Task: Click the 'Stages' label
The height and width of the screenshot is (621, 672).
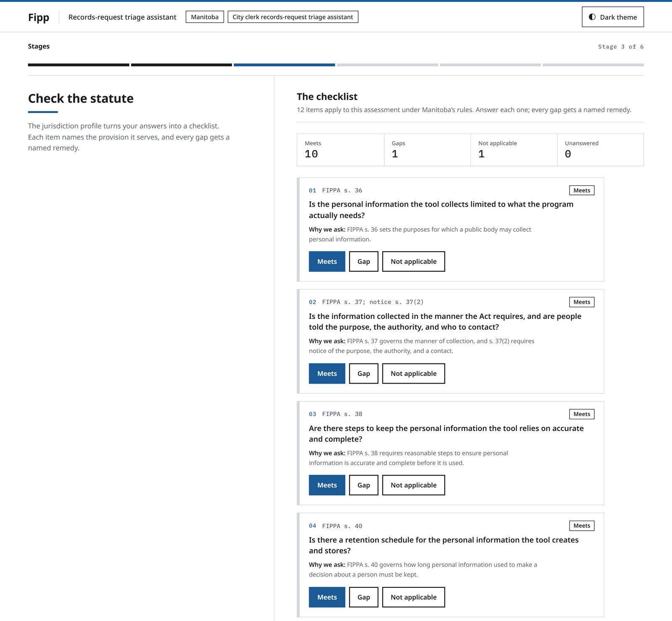Action: click(39, 46)
